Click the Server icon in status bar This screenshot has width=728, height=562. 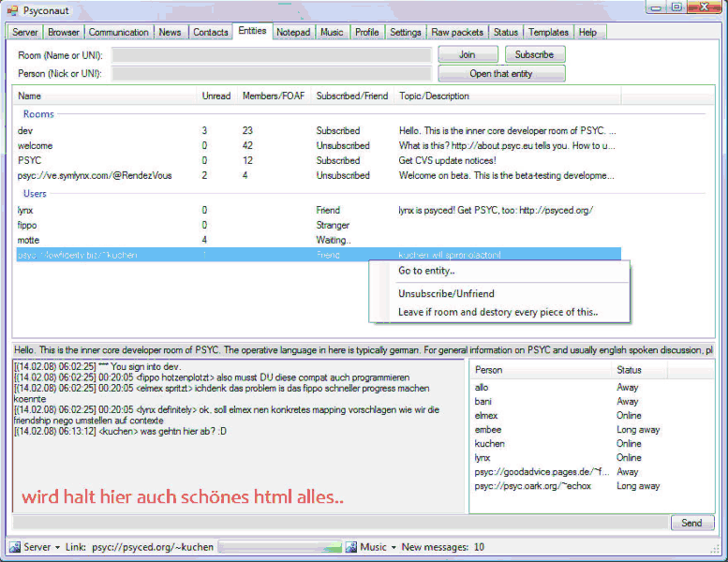pos(15,547)
